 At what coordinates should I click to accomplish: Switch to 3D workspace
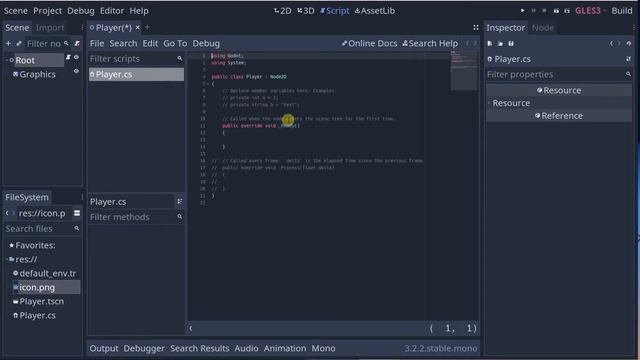[306, 11]
